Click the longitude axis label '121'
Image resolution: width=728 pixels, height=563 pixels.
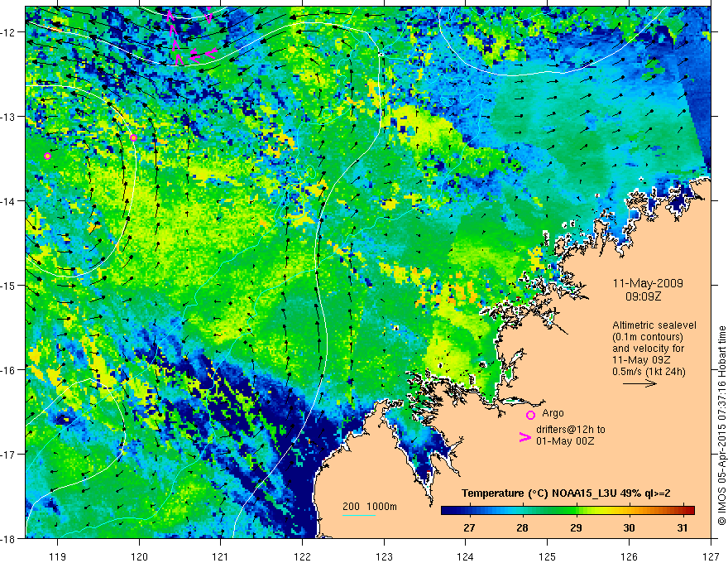point(221,556)
